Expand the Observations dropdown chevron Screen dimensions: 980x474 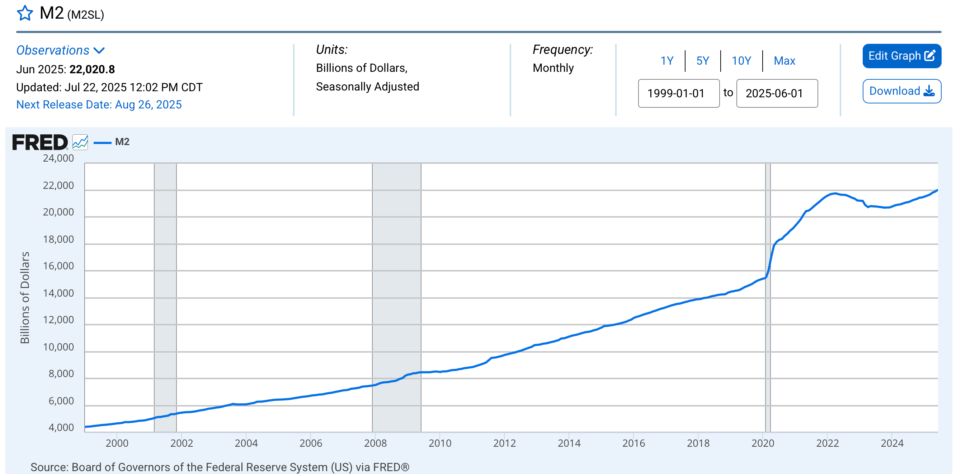pos(99,51)
